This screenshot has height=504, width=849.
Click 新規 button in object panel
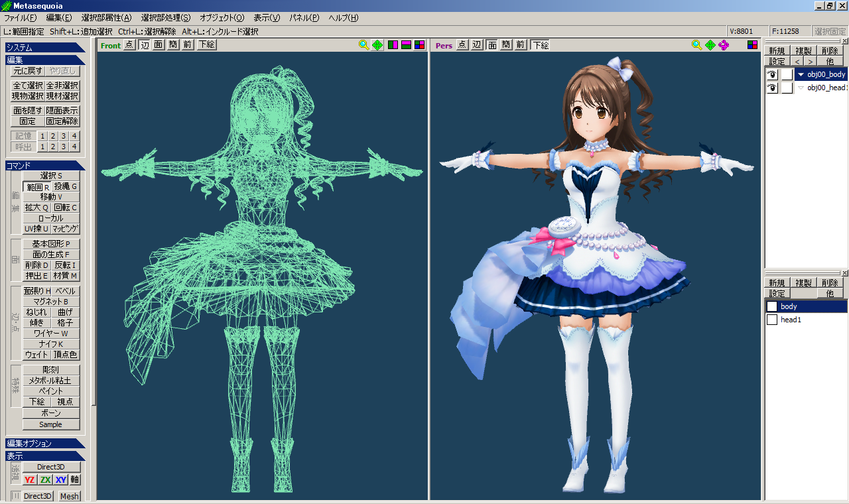pyautogui.click(x=777, y=51)
